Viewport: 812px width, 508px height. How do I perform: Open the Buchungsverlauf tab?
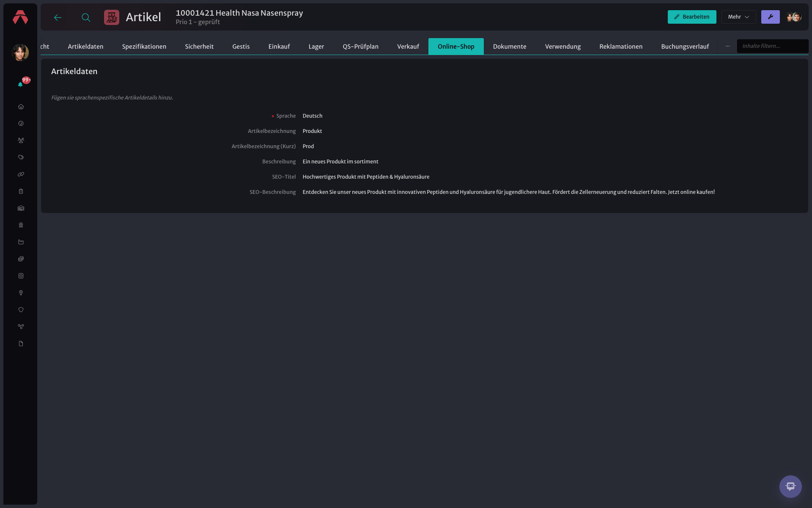click(685, 47)
